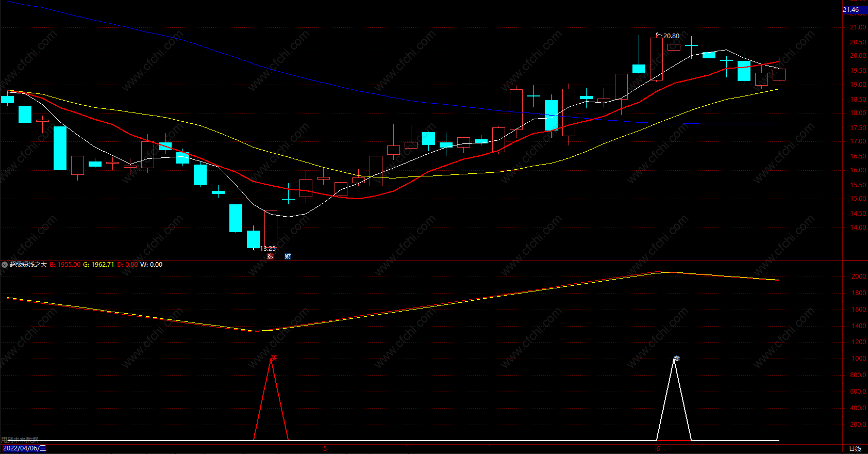
Task: Click the 2000 value on indicator axis
Action: 859,277
